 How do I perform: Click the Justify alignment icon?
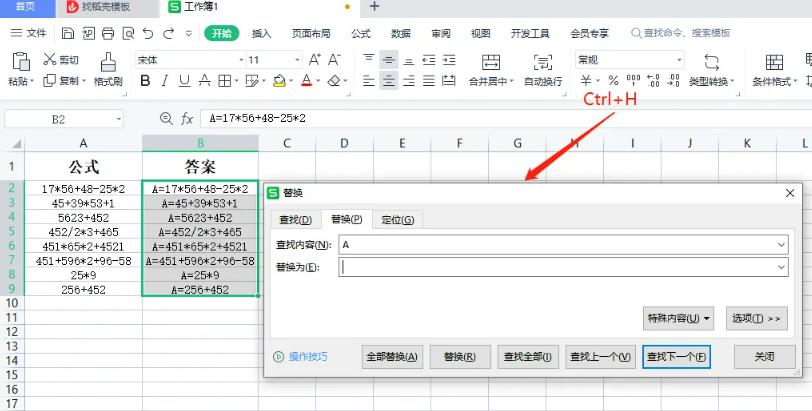(x=429, y=81)
